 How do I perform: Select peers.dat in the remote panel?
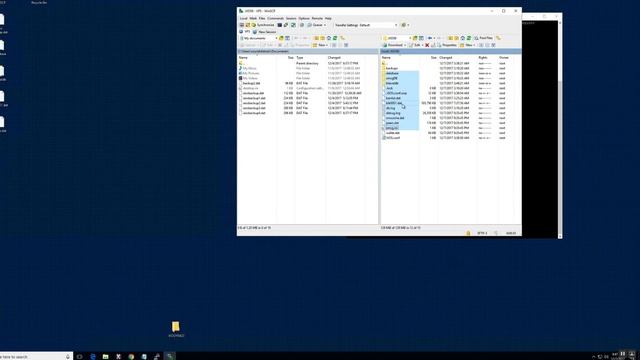coord(392,123)
